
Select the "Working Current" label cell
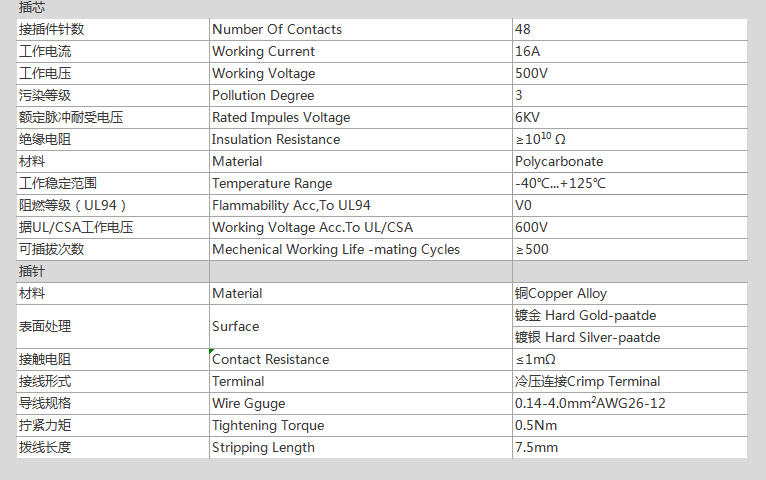pyautogui.click(x=263, y=51)
